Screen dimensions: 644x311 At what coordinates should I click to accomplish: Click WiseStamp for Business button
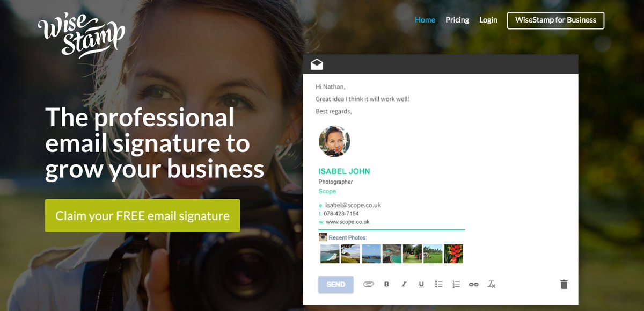point(555,20)
